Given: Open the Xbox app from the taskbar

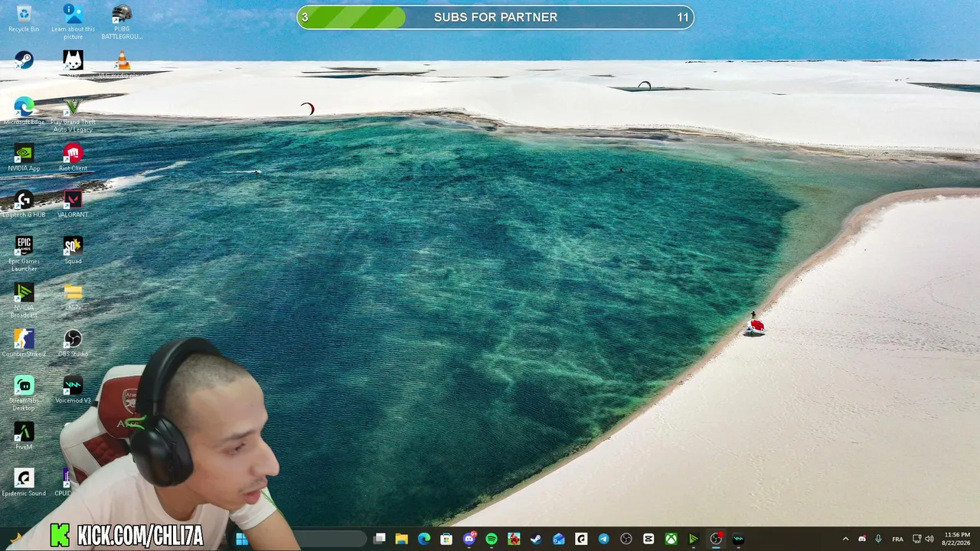Looking at the screenshot, I should 671,539.
